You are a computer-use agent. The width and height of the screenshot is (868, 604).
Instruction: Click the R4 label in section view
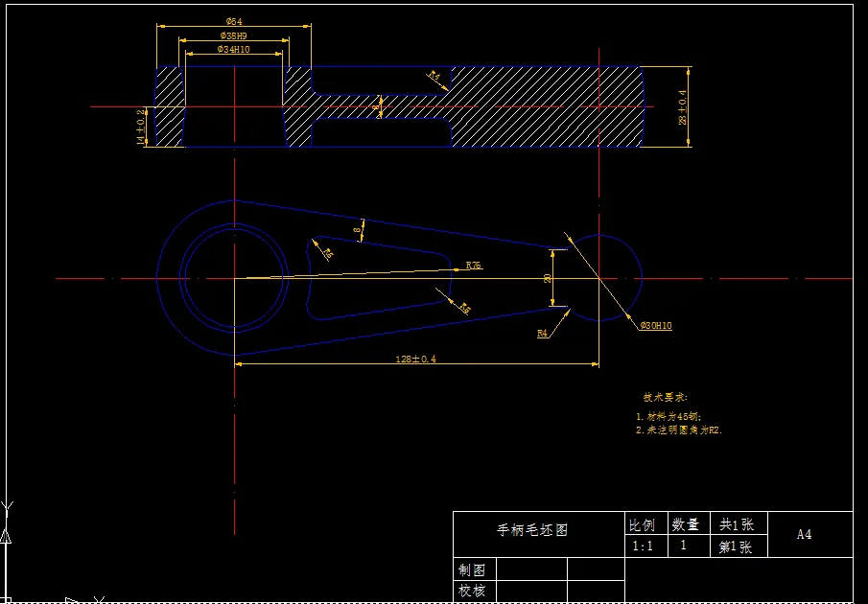coord(434,77)
